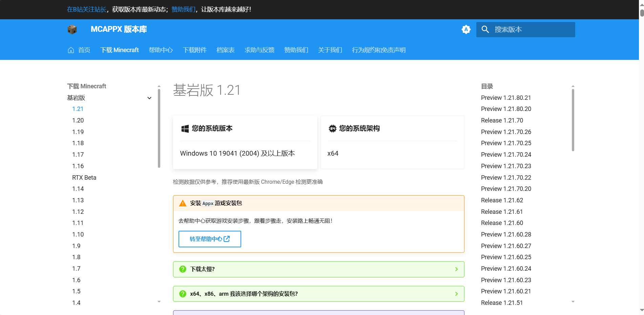Jump to Preview 1.21.60.23 in 目录
The width and height of the screenshot is (644, 315).
click(506, 280)
